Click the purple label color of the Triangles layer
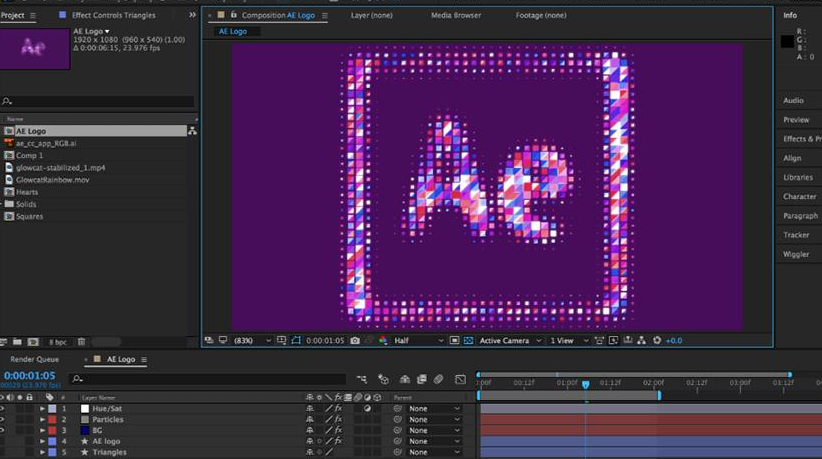The height and width of the screenshot is (459, 822). pyautogui.click(x=52, y=452)
